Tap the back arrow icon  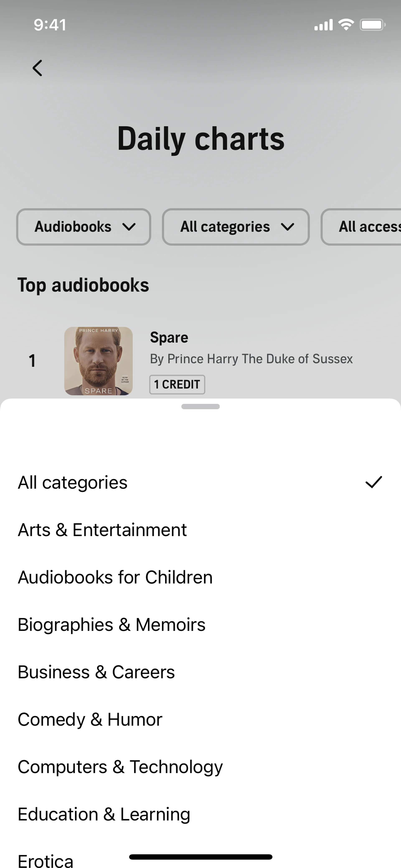pos(37,68)
